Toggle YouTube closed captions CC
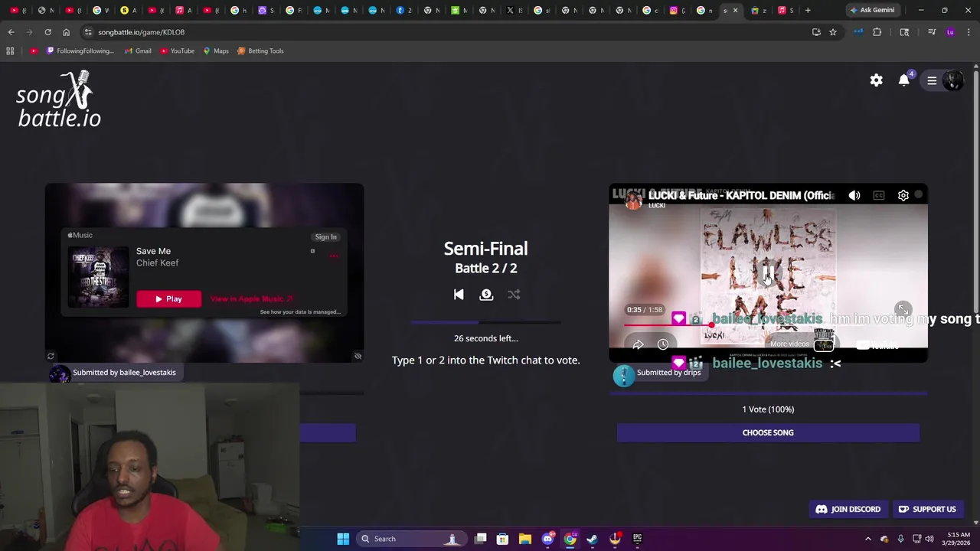Image resolution: width=980 pixels, height=551 pixels. click(879, 196)
